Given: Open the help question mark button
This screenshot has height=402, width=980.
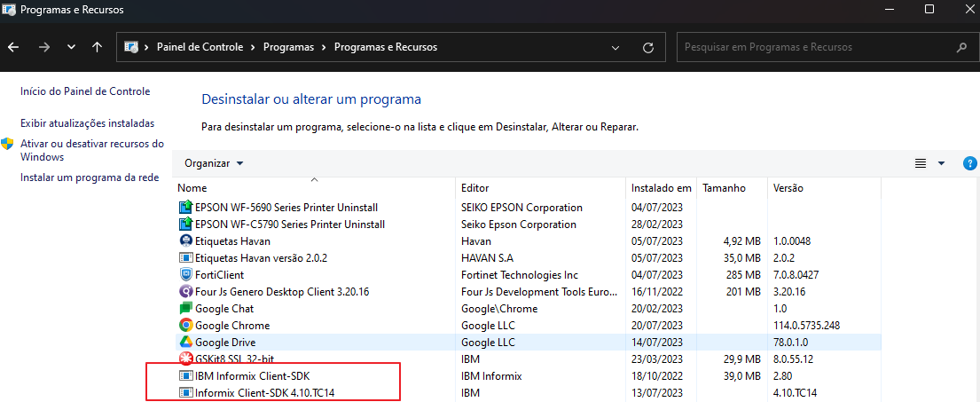Looking at the screenshot, I should pyautogui.click(x=969, y=163).
